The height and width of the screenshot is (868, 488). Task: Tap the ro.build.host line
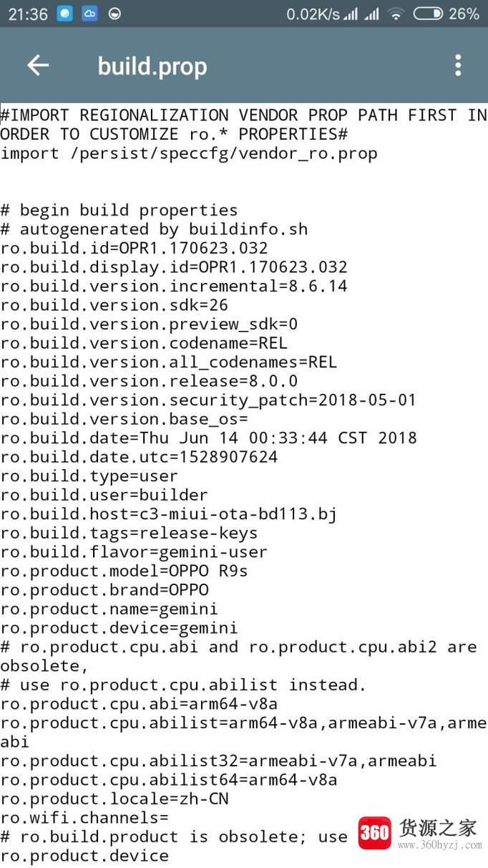168,514
